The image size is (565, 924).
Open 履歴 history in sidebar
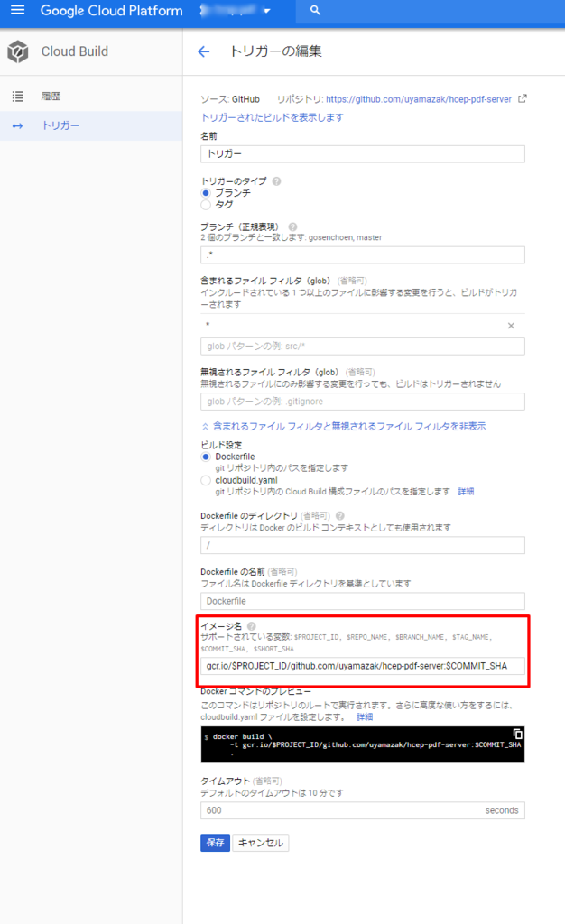coord(51,96)
